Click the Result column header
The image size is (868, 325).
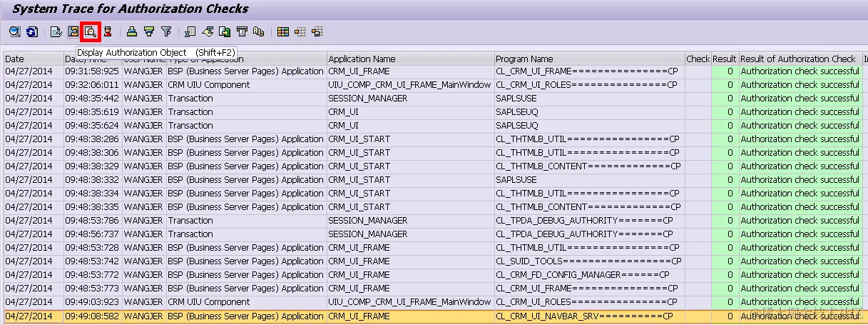pyautogui.click(x=724, y=59)
